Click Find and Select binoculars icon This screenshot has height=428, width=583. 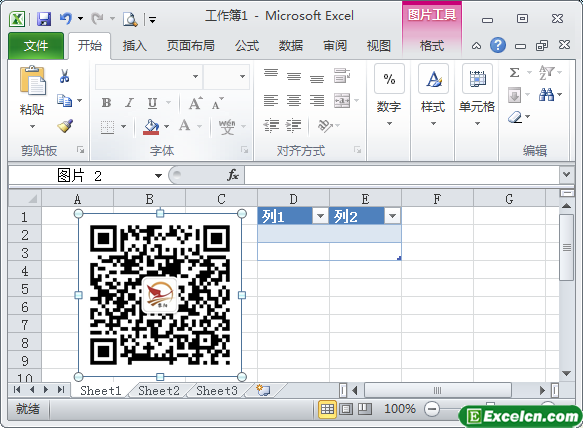547,95
